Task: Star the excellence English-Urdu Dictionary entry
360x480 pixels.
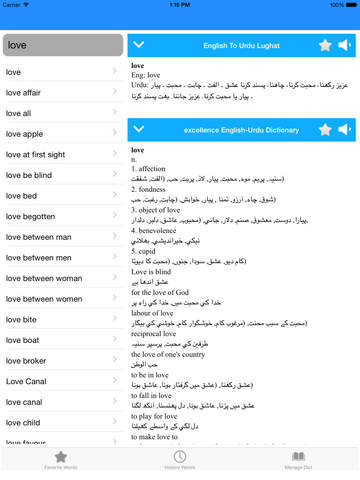Action: [x=325, y=130]
